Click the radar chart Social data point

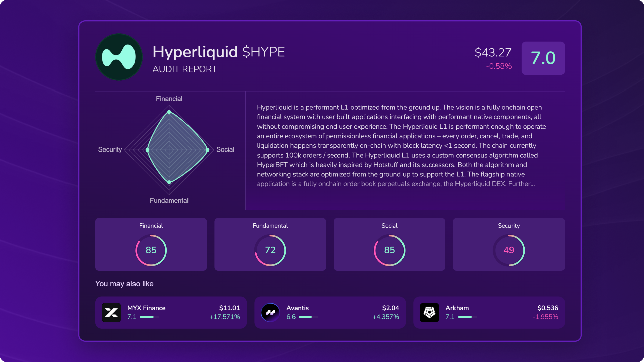pyautogui.click(x=208, y=150)
